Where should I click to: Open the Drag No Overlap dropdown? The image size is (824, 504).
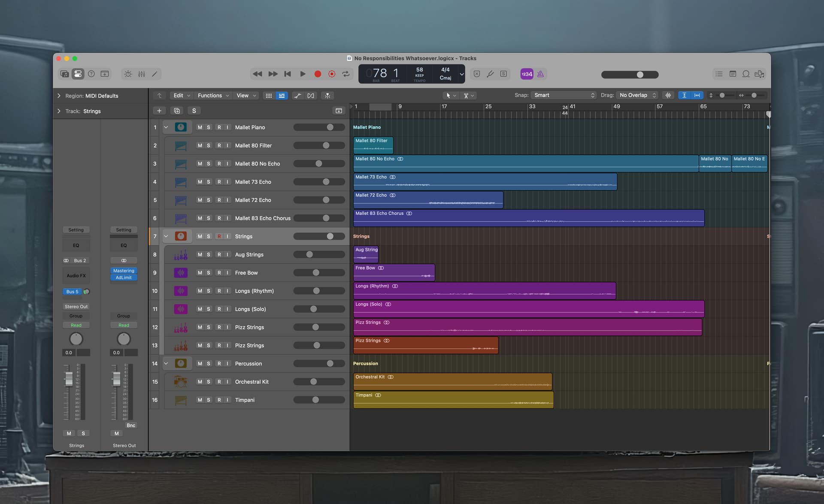pyautogui.click(x=637, y=95)
